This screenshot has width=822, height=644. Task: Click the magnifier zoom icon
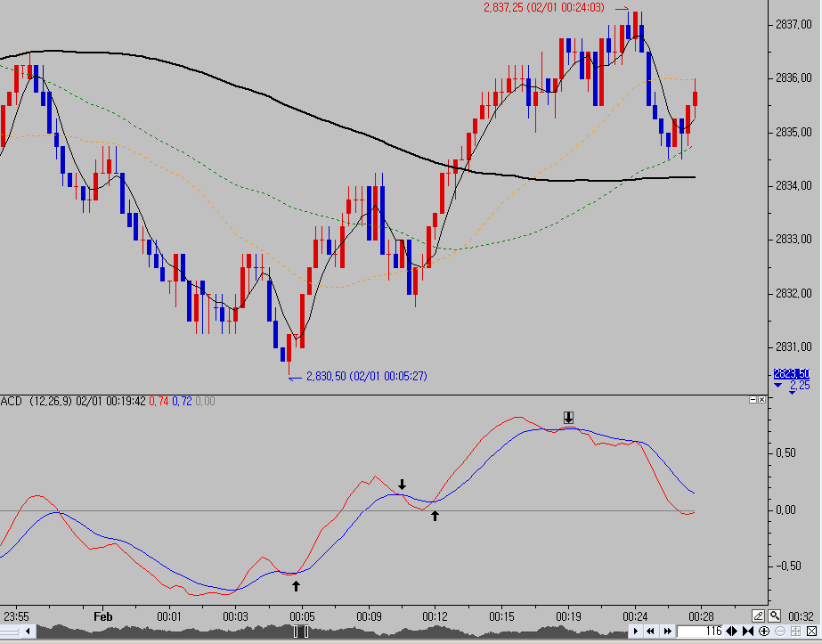(x=774, y=615)
